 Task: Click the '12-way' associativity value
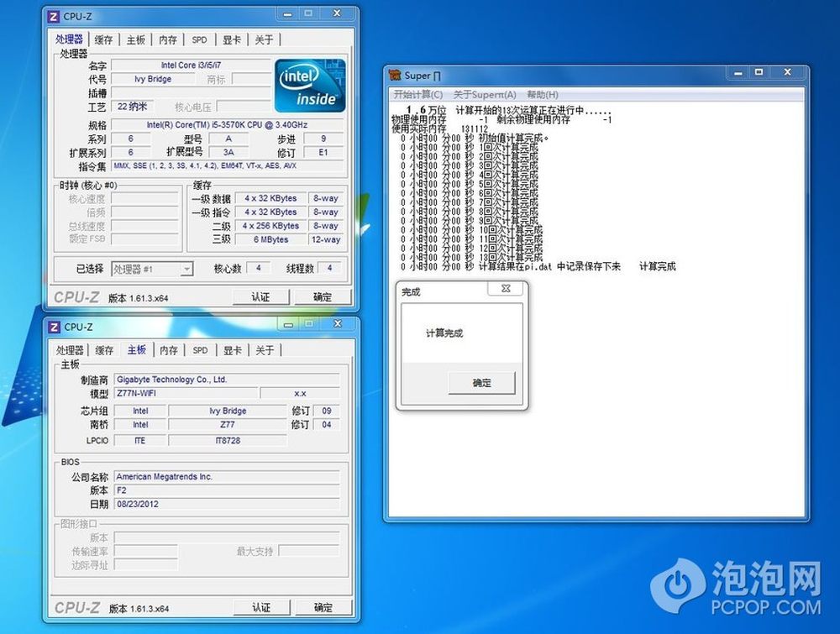point(326,239)
